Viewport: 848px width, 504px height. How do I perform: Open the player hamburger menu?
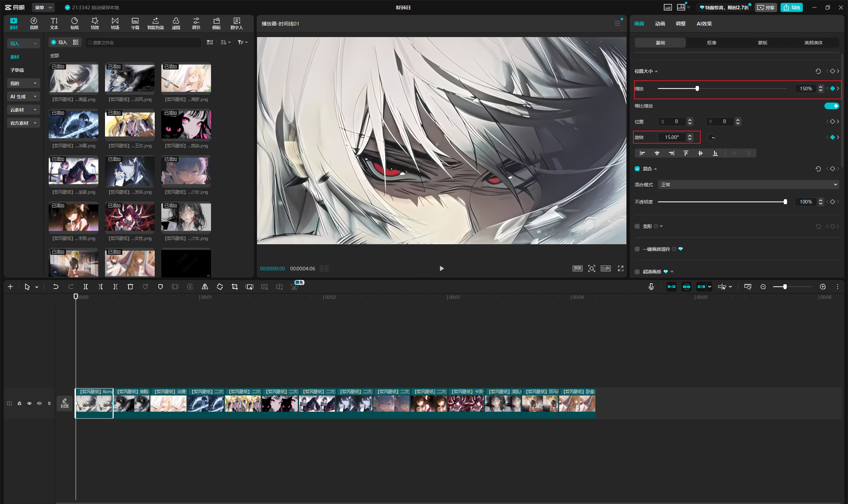point(617,23)
